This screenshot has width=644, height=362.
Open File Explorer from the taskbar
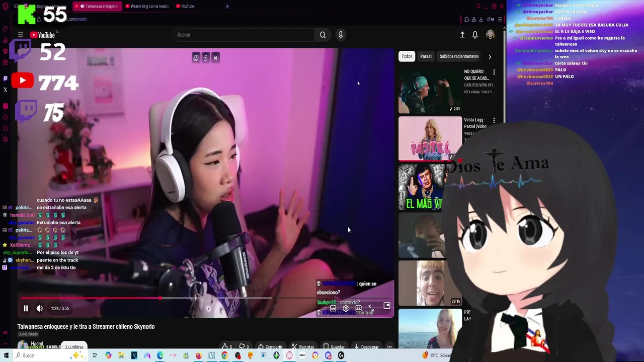click(121, 355)
